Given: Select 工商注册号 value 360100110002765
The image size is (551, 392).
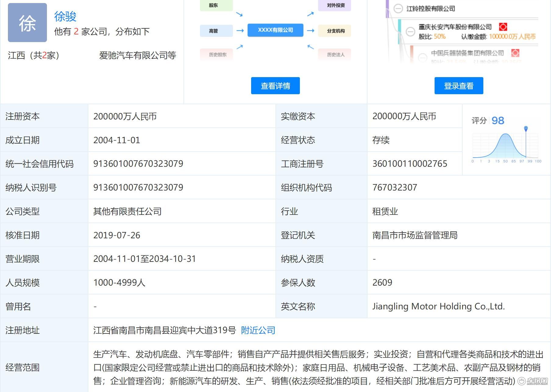Looking at the screenshot, I should [410, 164].
